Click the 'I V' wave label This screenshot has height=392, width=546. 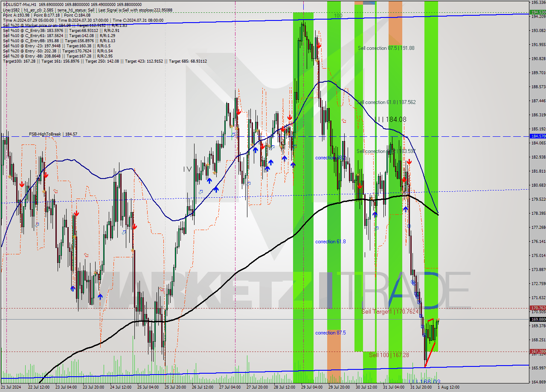[188, 169]
